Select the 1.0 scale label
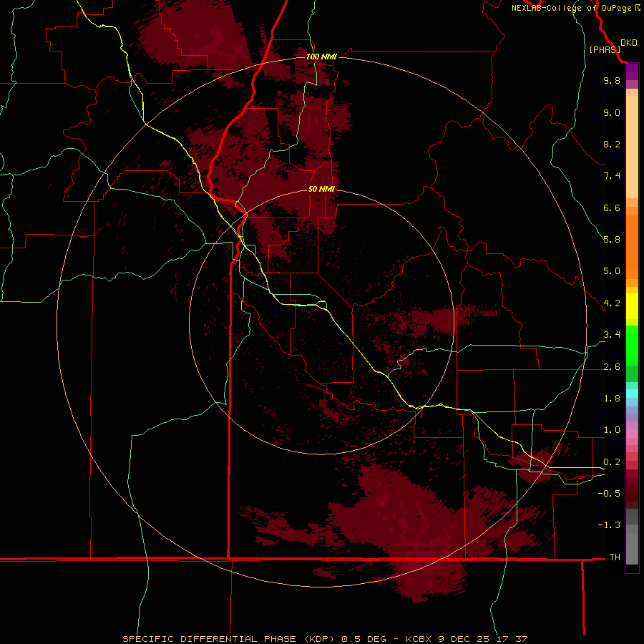The height and width of the screenshot is (644, 644). tap(612, 430)
